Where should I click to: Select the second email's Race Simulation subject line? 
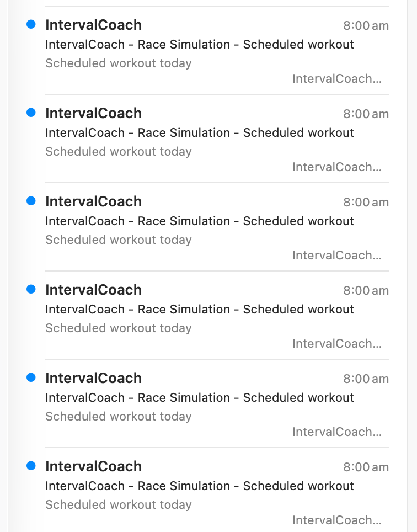point(199,132)
